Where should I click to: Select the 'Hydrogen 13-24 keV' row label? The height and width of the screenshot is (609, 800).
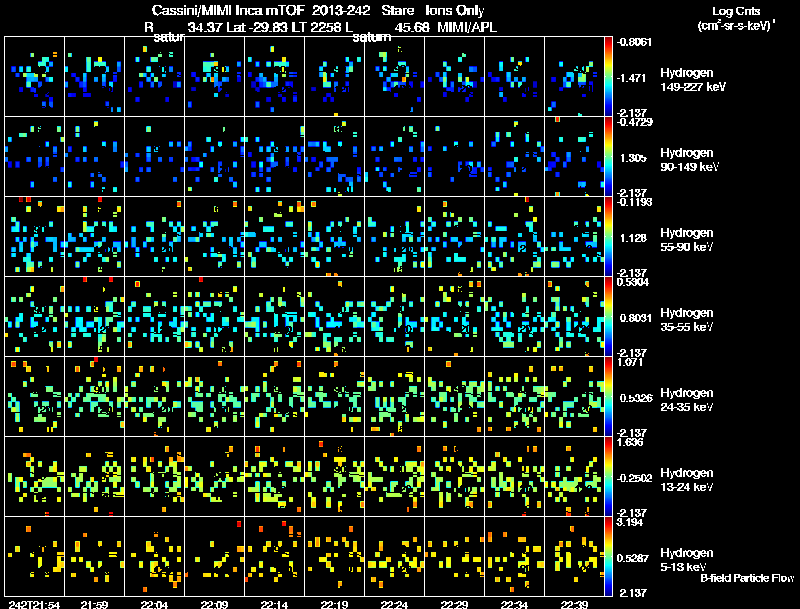[x=687, y=480]
